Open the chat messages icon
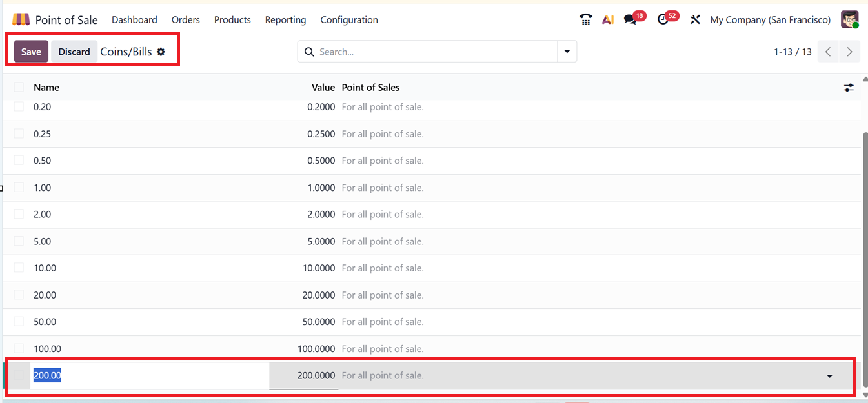 click(x=631, y=19)
